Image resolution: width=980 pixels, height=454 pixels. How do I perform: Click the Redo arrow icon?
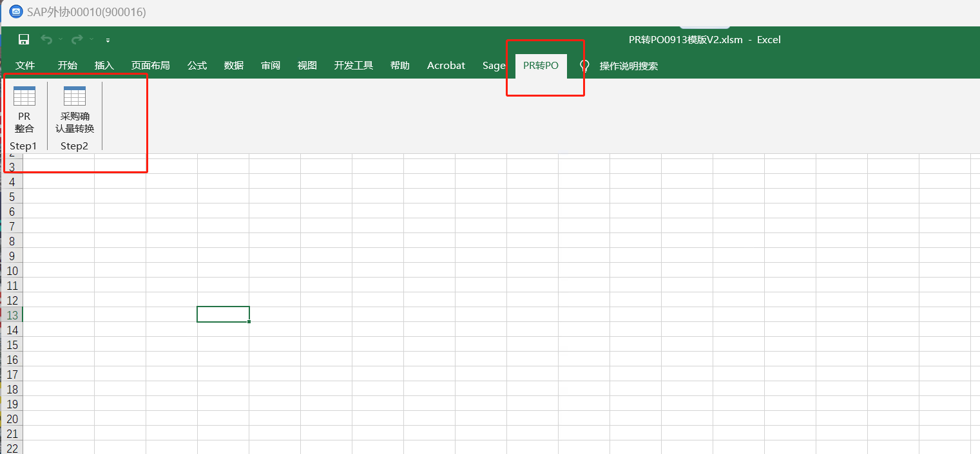[x=76, y=39]
